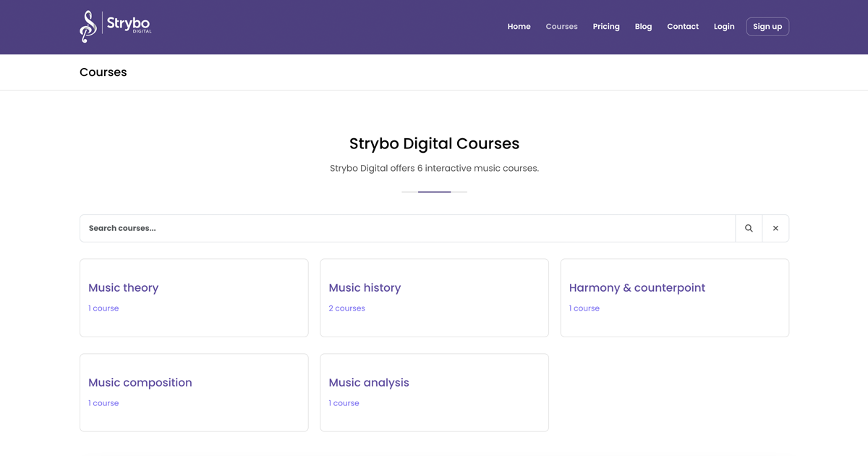The height and width of the screenshot is (456, 868).
Task: Click the Strybo Digital treble clef logo
Action: tap(115, 27)
